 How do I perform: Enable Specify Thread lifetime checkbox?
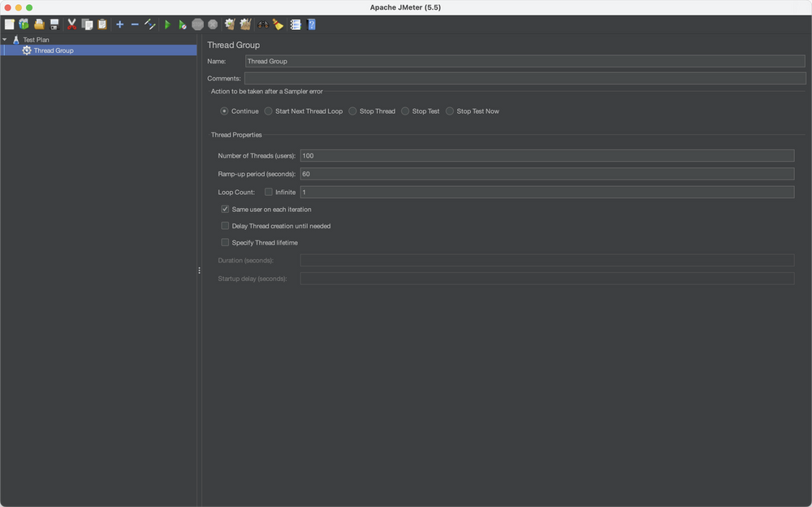(x=225, y=242)
